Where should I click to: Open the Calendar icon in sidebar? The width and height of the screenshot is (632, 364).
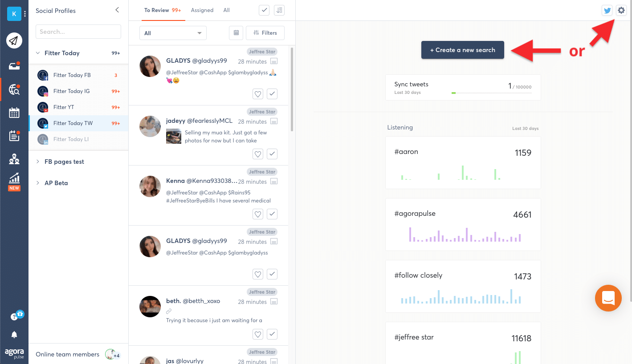point(14,113)
